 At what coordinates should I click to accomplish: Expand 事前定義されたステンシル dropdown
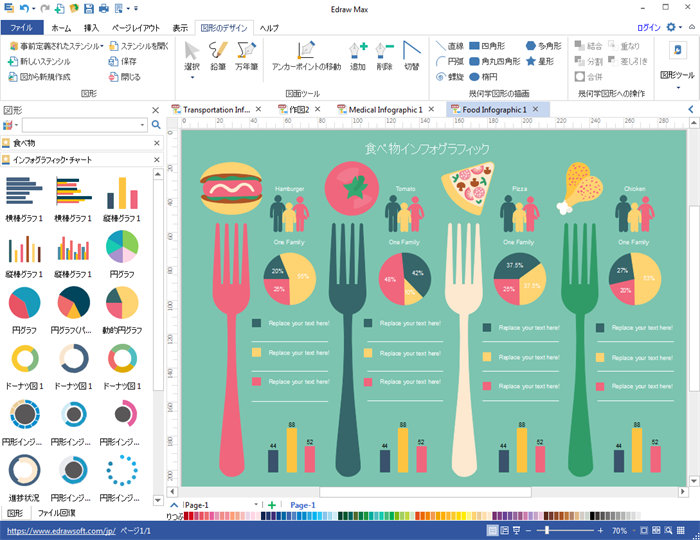pos(102,46)
